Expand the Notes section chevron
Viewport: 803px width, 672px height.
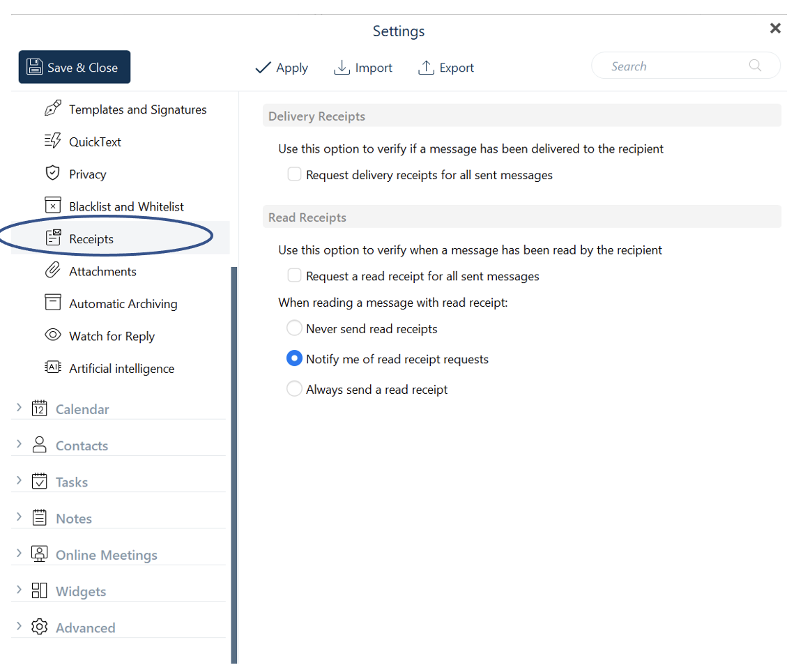click(x=19, y=517)
